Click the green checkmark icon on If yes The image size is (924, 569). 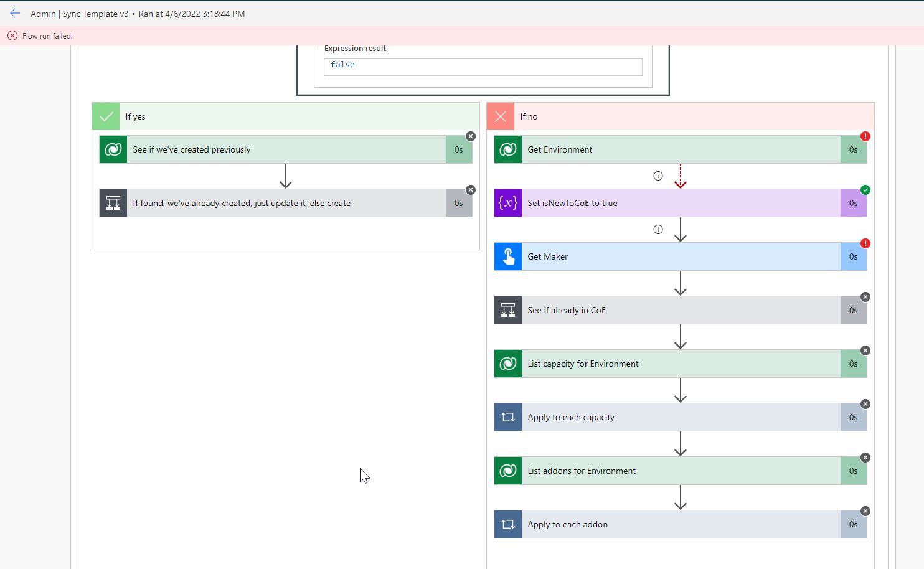106,116
